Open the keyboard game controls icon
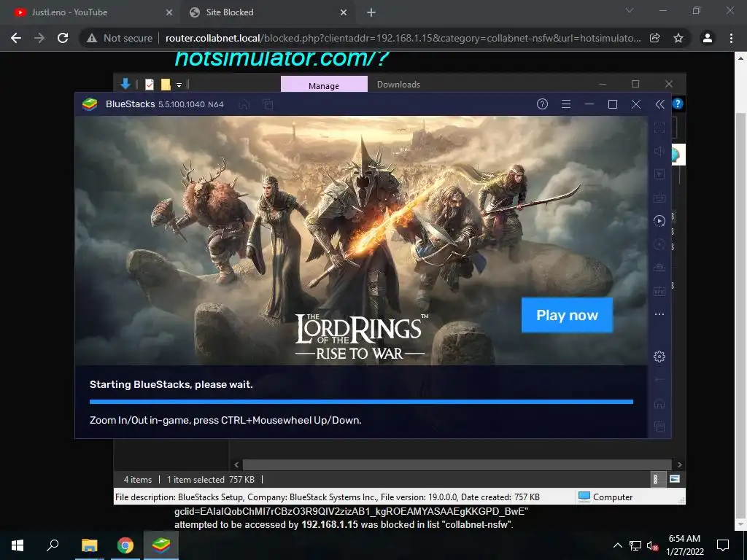Viewport: 747px width, 560px height. click(x=659, y=197)
